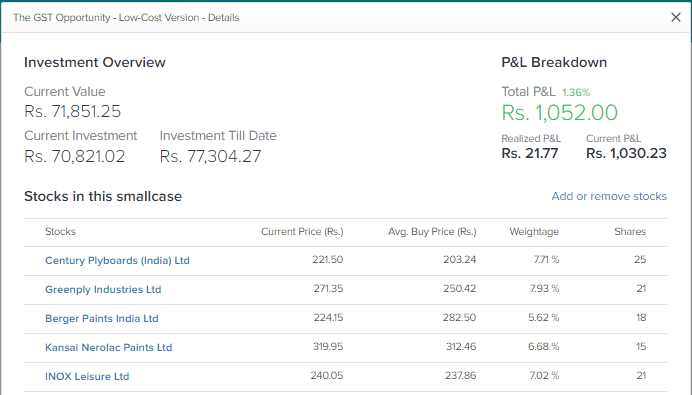This screenshot has height=395, width=692.
Task: Click Greenply weightage 7.93 %
Action: coord(545,289)
